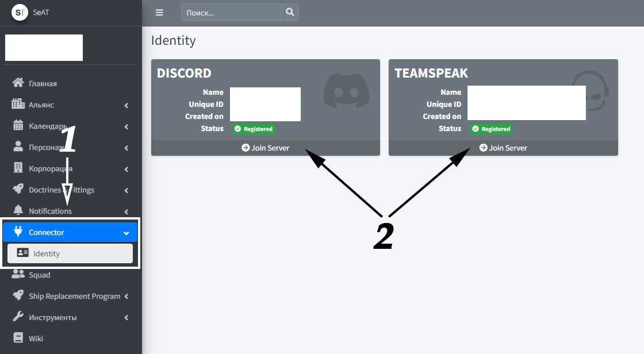Click Join Server on TeamSpeak card

pyautogui.click(x=503, y=148)
